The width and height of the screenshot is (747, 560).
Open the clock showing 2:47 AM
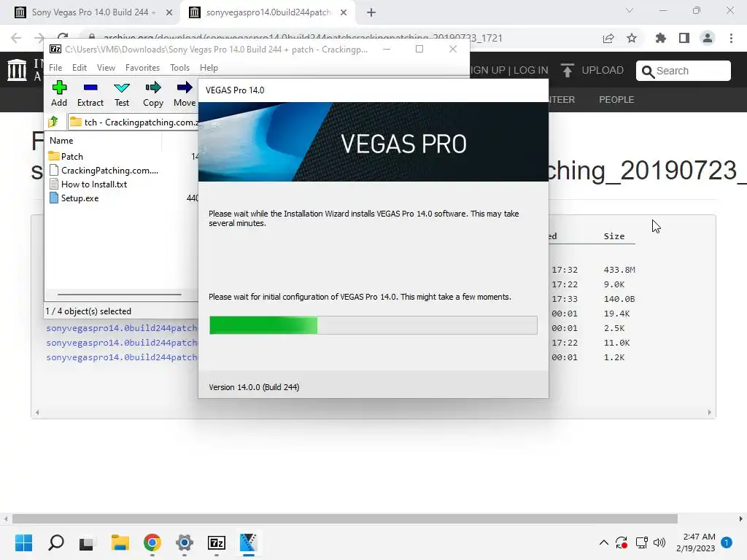coord(695,542)
